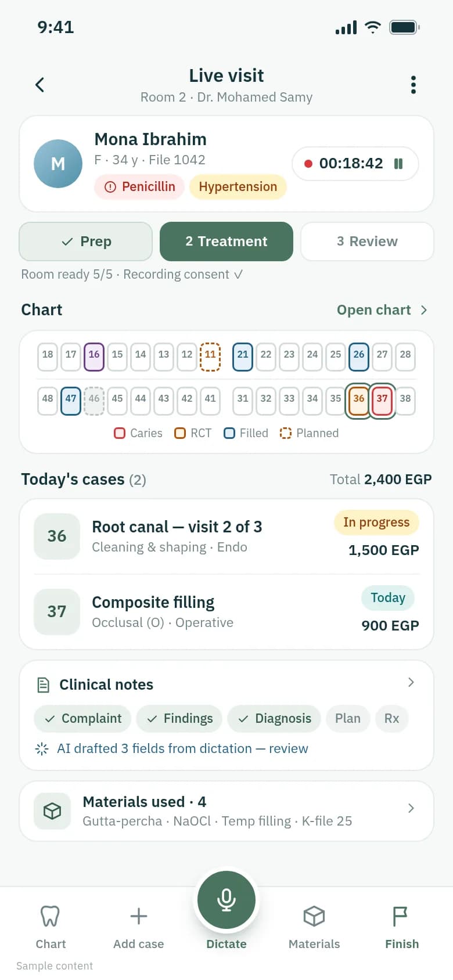Go to the Prep step tab
The image size is (453, 980).
86,242
